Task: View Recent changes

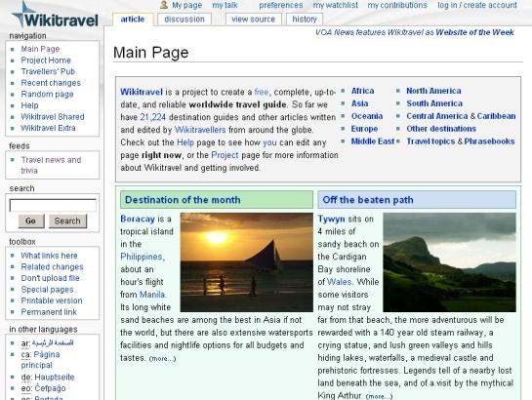Action: click(x=51, y=83)
